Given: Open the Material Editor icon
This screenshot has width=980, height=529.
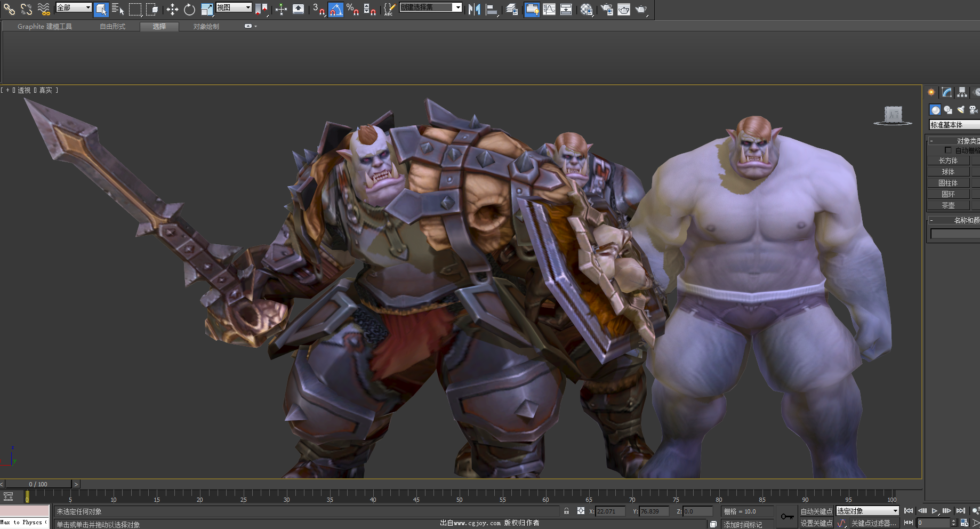Looking at the screenshot, I should coord(587,9).
